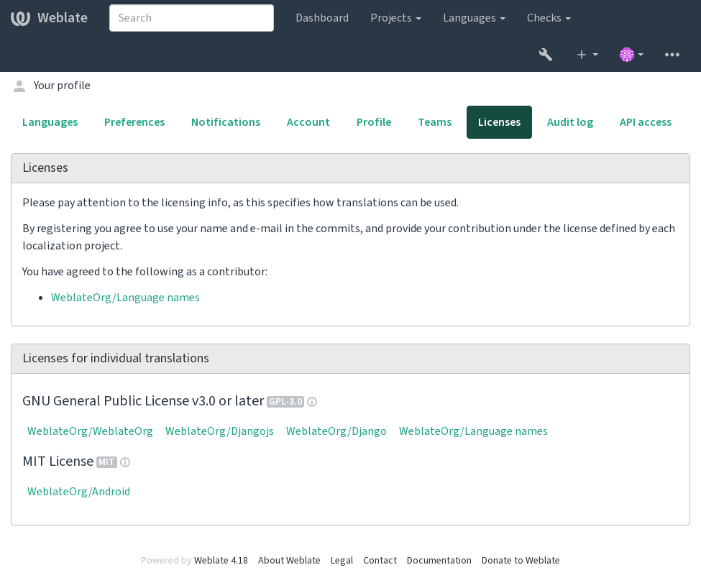Image resolution: width=701 pixels, height=588 pixels.
Task: Expand the Languages navbar dropdown
Action: click(474, 18)
